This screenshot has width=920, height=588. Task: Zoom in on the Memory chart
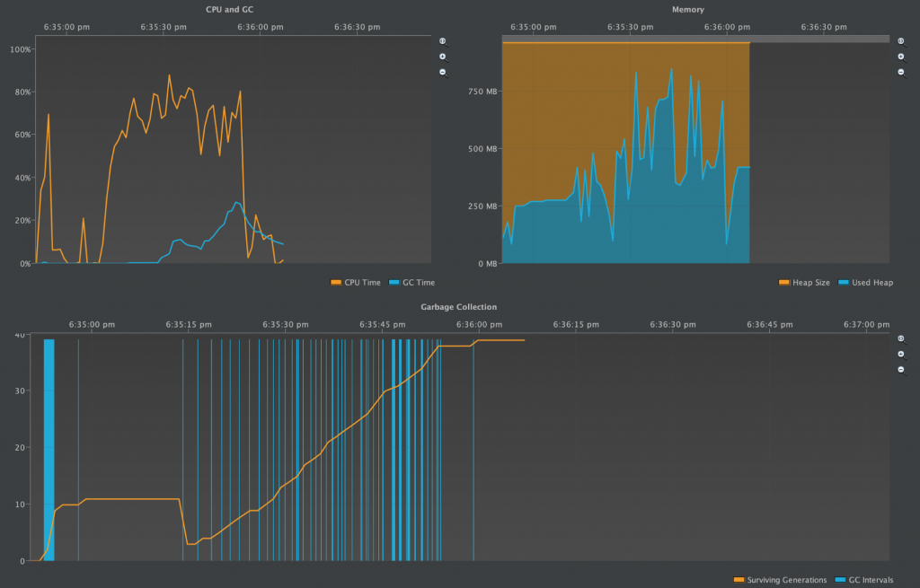tap(900, 56)
